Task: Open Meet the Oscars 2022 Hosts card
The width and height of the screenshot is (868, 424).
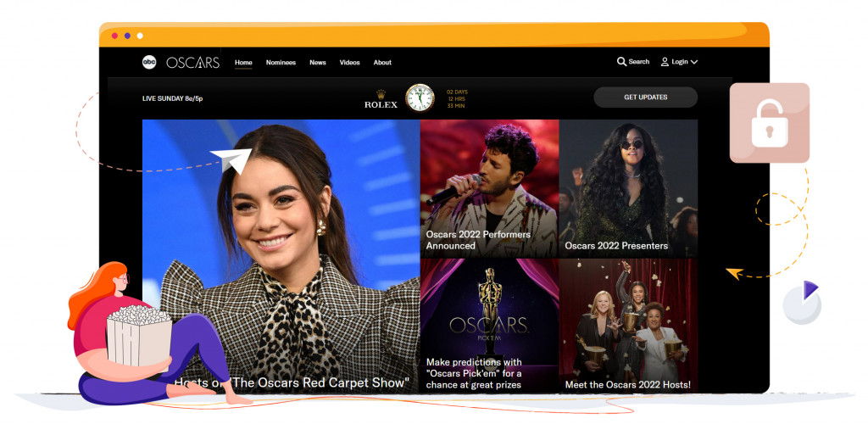Action: 628,326
